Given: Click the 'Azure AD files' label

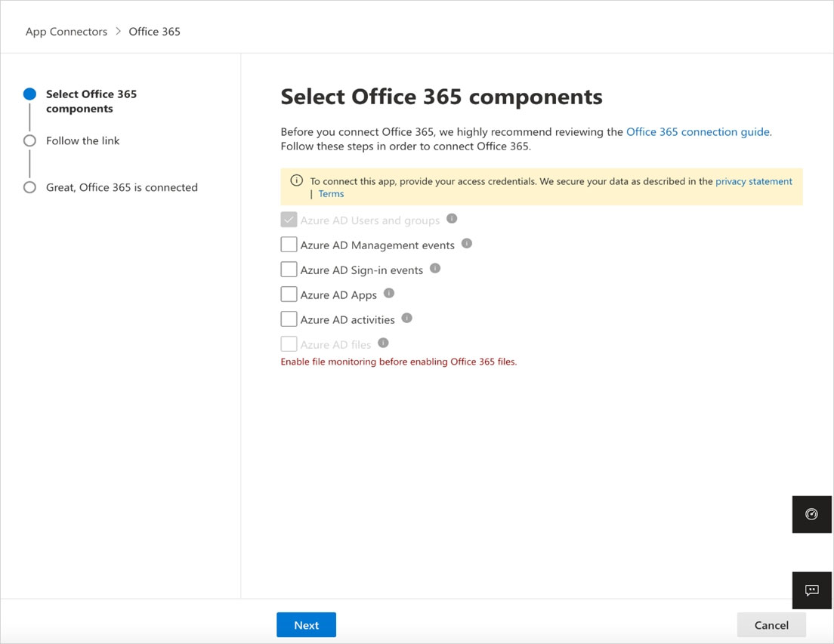Looking at the screenshot, I should pos(335,345).
